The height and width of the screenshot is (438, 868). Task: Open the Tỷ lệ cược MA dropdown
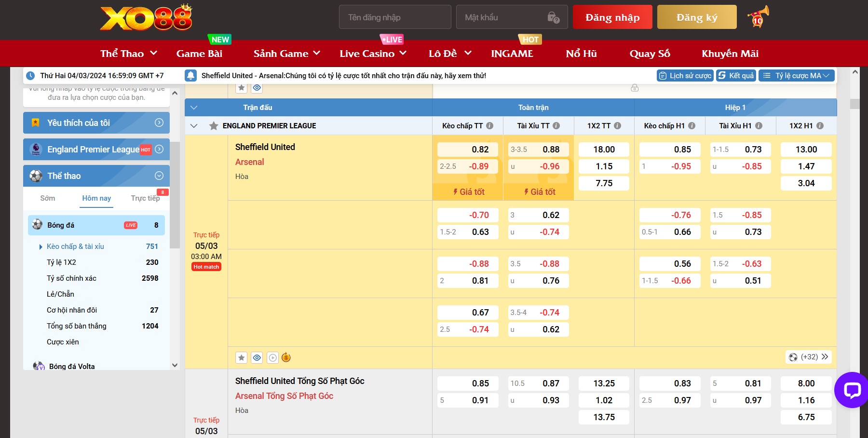coord(797,76)
